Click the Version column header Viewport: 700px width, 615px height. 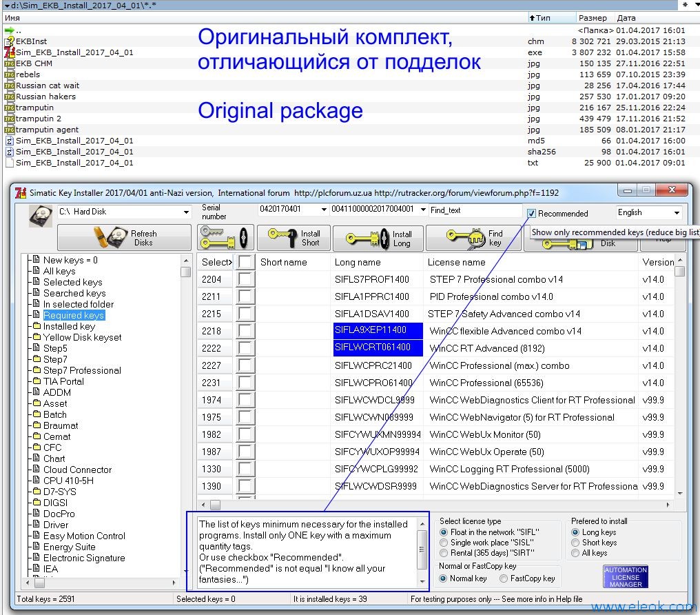(657, 262)
